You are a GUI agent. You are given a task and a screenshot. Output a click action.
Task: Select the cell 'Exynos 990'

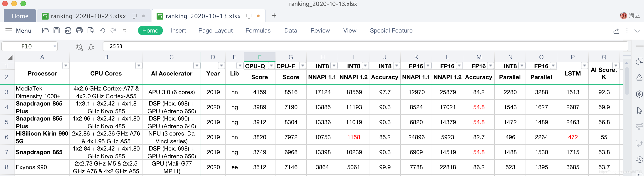point(42,167)
